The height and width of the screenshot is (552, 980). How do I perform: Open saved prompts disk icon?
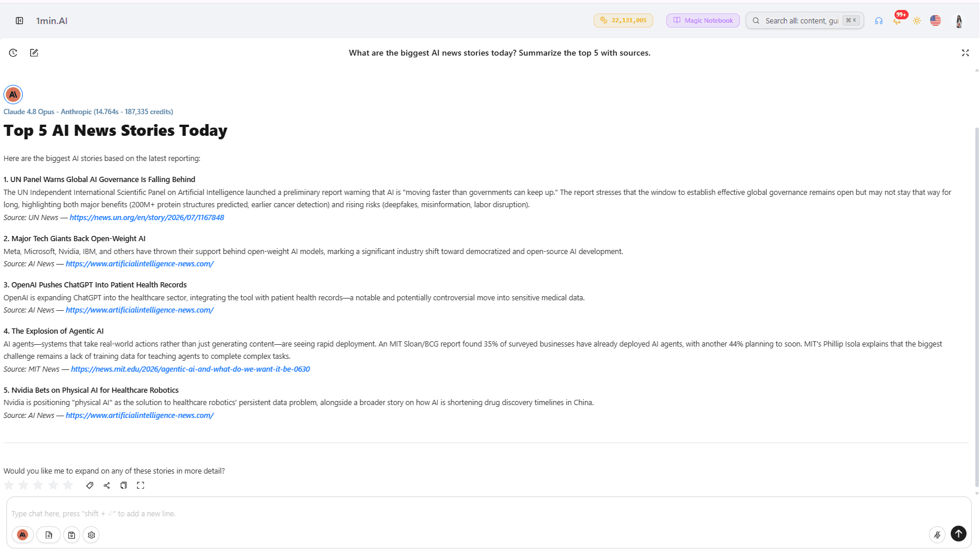click(71, 535)
